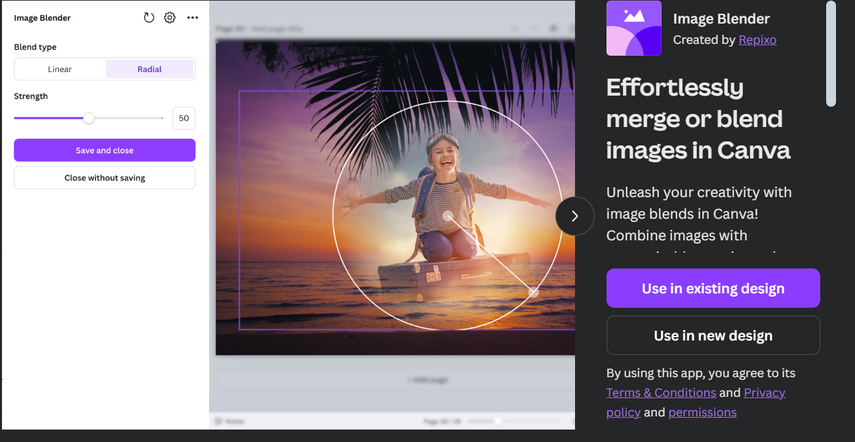
Task: Click the app description scrollbar
Action: 830,54
